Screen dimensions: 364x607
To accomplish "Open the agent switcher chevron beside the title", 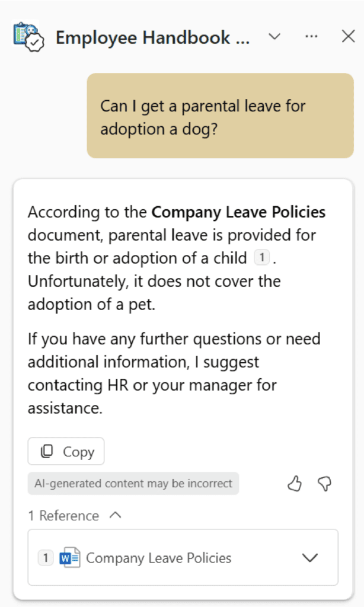I will tap(274, 37).
